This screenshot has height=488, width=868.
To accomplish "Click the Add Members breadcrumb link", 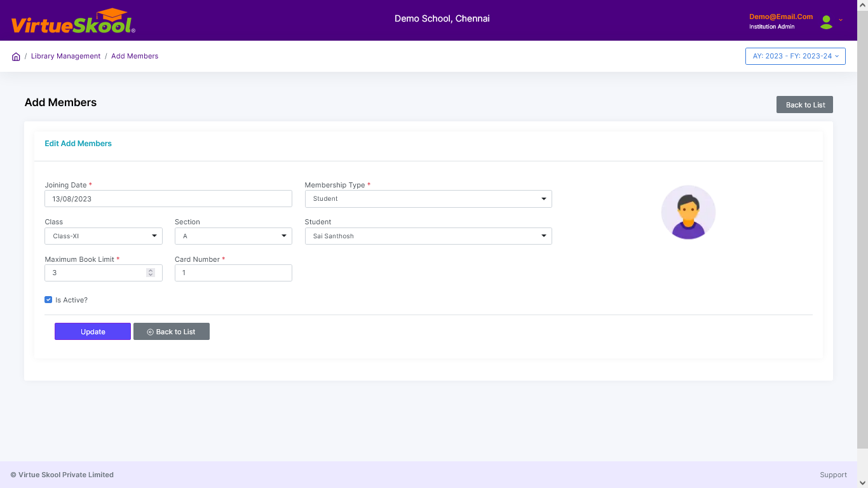I will point(135,56).
